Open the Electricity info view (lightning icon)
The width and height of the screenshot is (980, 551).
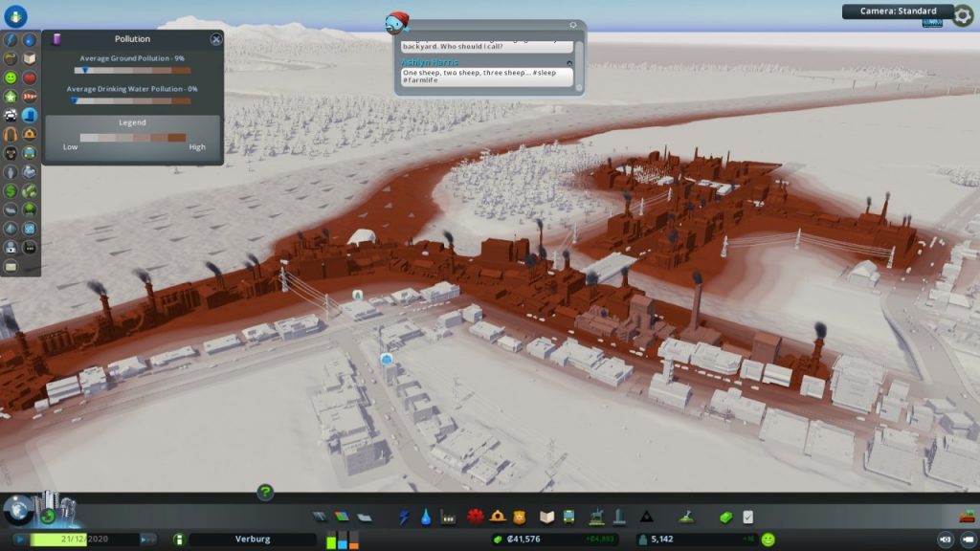pos(11,39)
